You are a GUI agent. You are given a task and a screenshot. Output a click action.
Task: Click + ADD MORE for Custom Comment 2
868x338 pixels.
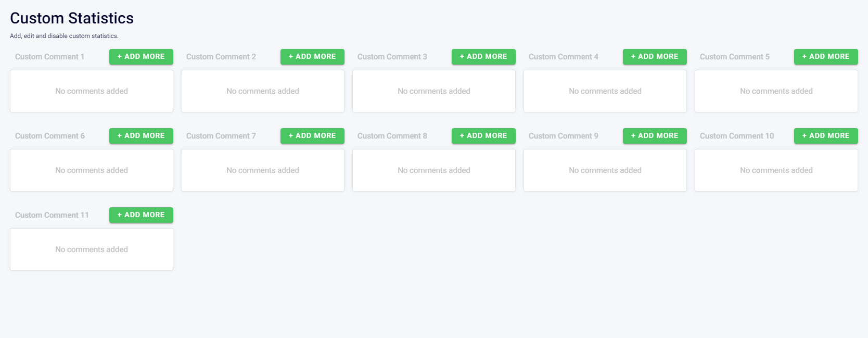click(312, 57)
